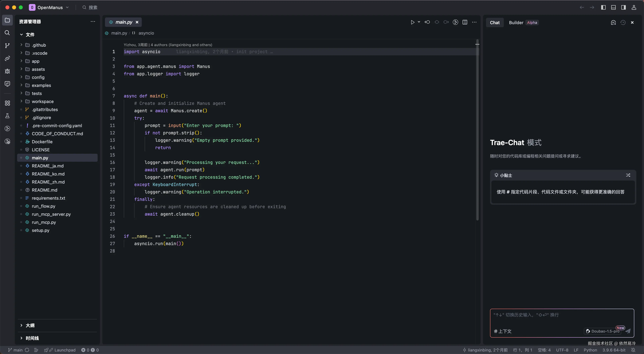The width and height of the screenshot is (644, 354).
Task: Click the # 上下文 context button
Action: (502, 331)
